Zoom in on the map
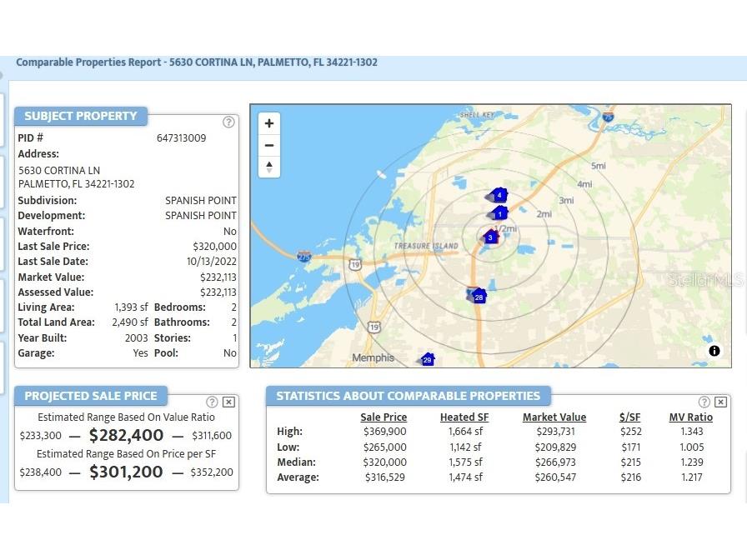Screen dimensions: 747x560 [269, 123]
